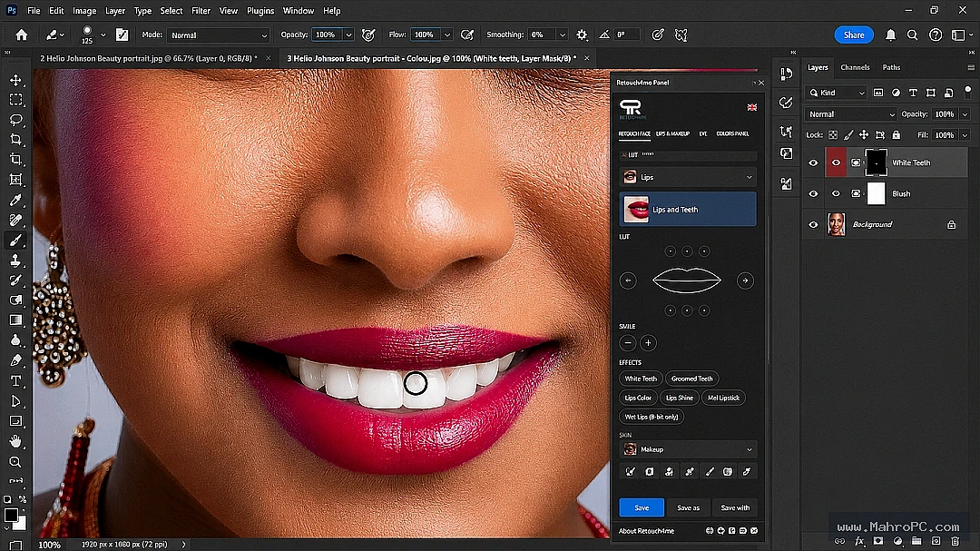980x551 pixels.
Task: Toggle symmetry paint options
Action: click(681, 35)
